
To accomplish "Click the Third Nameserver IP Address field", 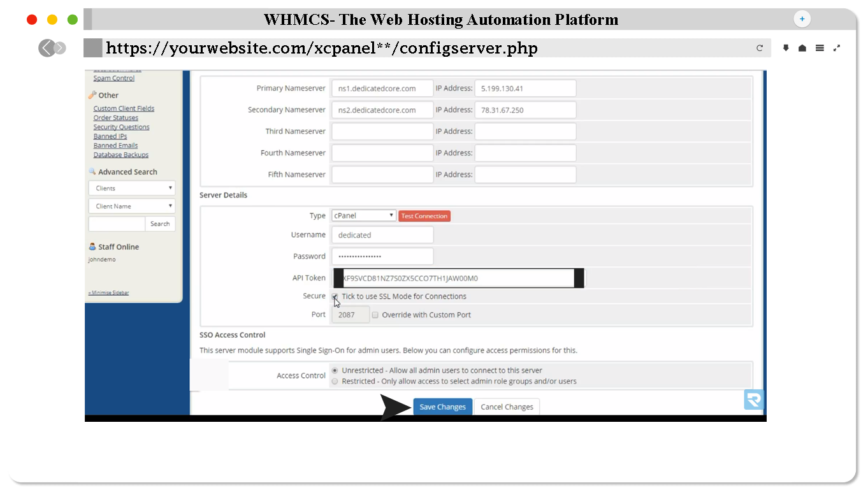I will pyautogui.click(x=525, y=131).
